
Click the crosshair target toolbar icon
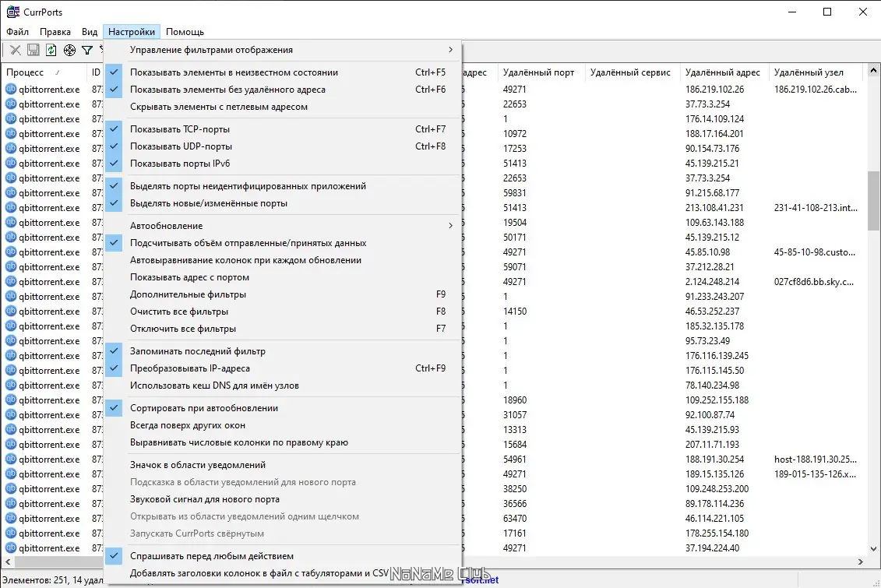pyautogui.click(x=69, y=50)
